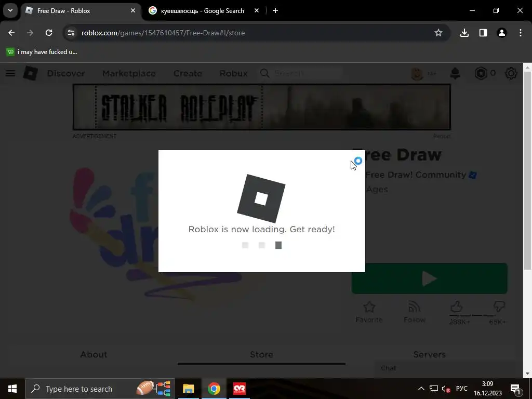Viewport: 532px width, 399px height.
Task: Open File Explorer from taskbar
Action: click(188, 389)
